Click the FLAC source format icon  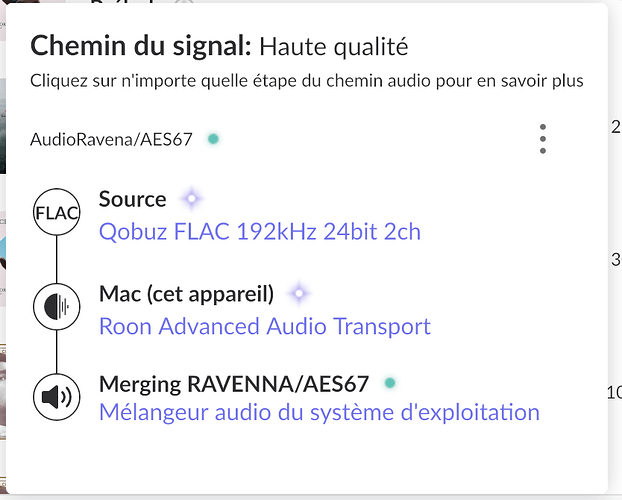(x=56, y=213)
